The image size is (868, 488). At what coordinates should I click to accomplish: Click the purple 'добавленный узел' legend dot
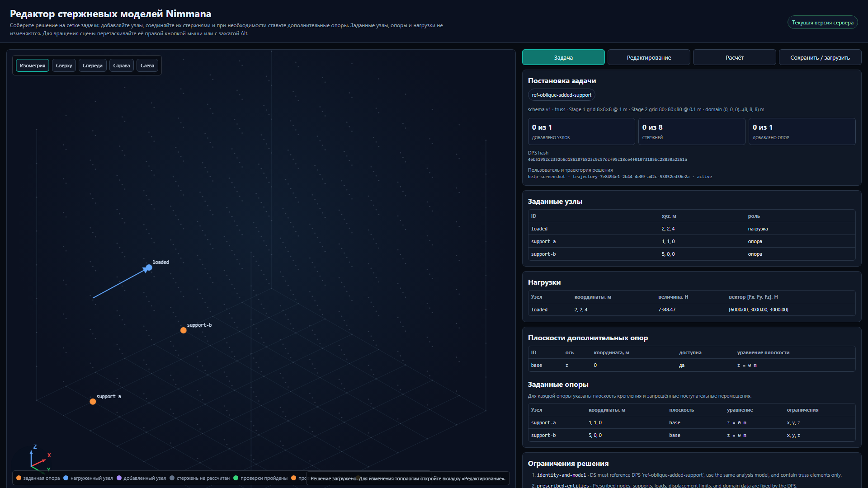[119, 478]
